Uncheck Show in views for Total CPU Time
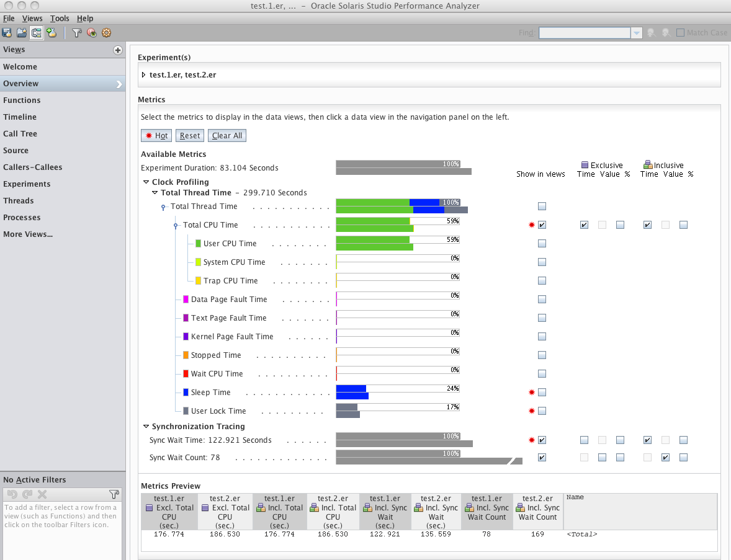Image resolution: width=731 pixels, height=560 pixels. pos(542,225)
